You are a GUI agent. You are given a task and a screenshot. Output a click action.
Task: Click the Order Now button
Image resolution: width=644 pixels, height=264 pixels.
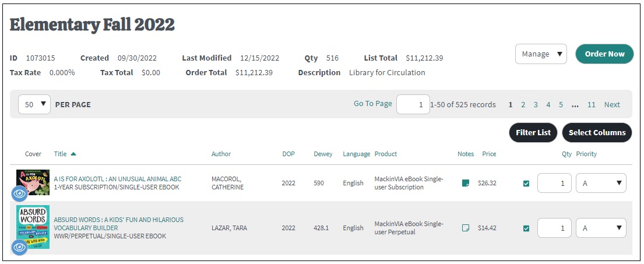(x=604, y=54)
